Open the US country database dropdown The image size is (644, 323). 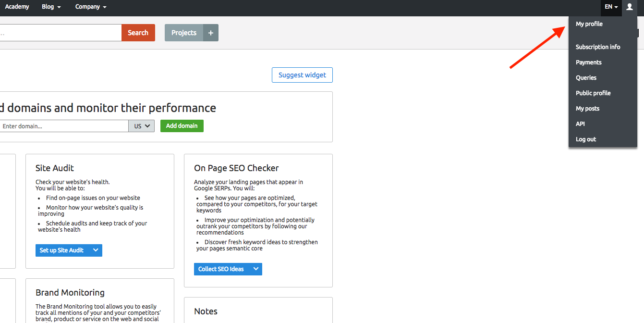tap(142, 126)
